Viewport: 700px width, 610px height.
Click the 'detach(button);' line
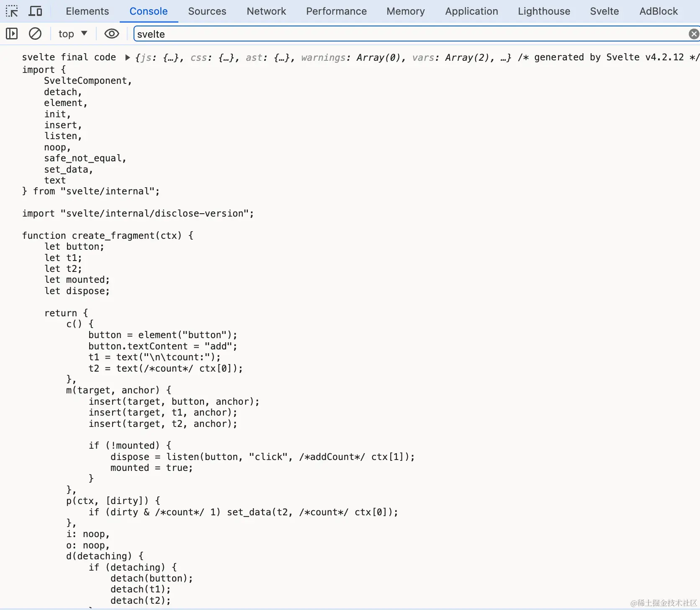tap(152, 578)
